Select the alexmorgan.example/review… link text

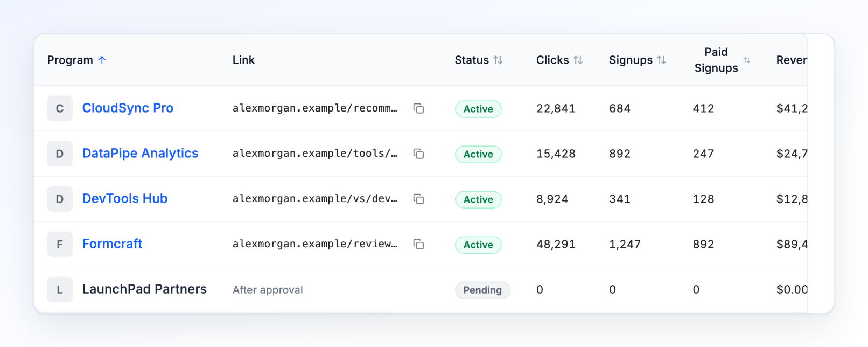(x=315, y=244)
